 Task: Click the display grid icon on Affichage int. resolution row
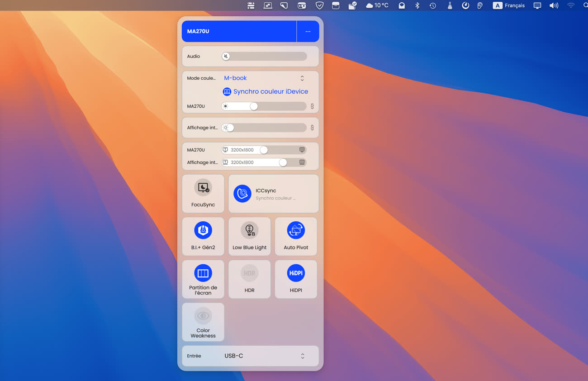coord(302,162)
